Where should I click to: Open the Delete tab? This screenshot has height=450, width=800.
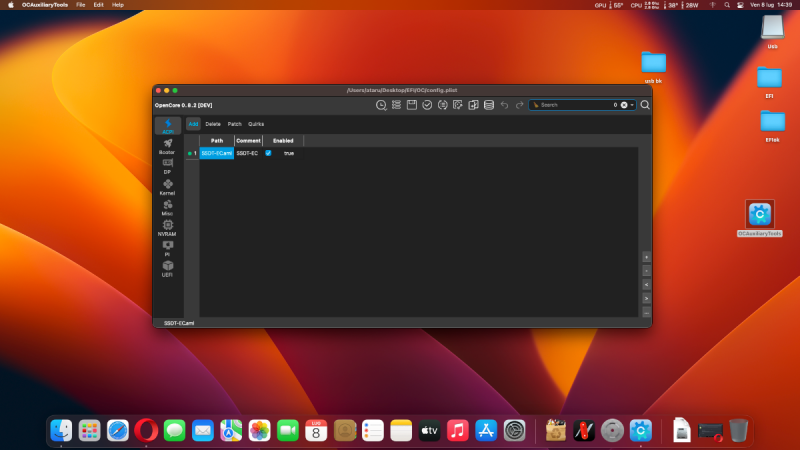213,123
